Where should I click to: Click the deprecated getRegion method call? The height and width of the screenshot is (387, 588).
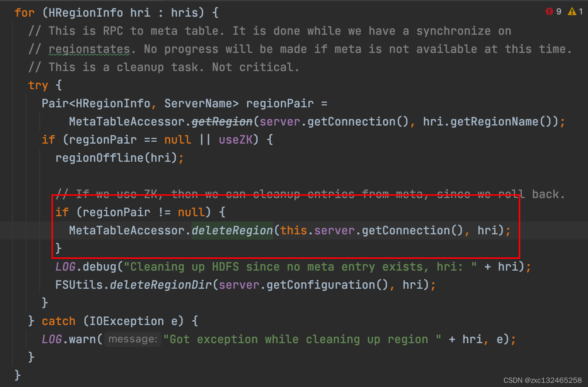[222, 121]
